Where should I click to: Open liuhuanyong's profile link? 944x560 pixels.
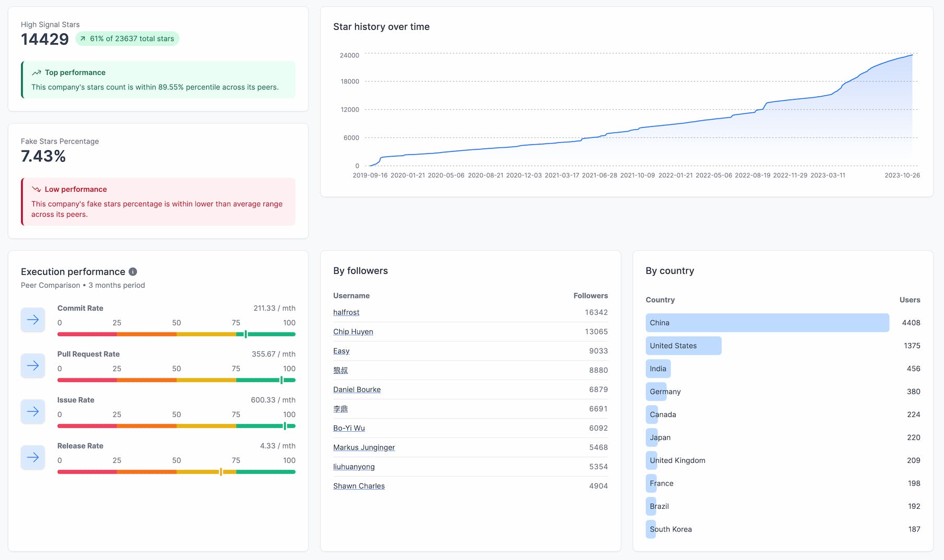click(354, 466)
